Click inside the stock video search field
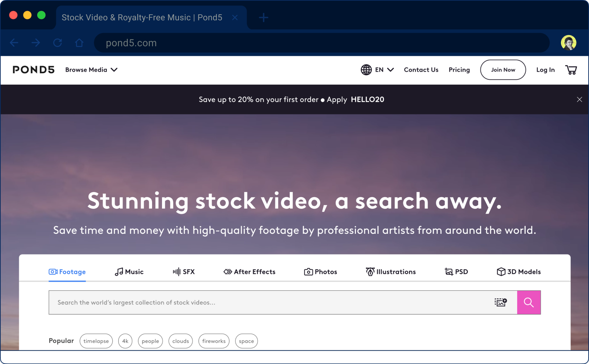Screen dimensions: 589x364 [258, 302]
